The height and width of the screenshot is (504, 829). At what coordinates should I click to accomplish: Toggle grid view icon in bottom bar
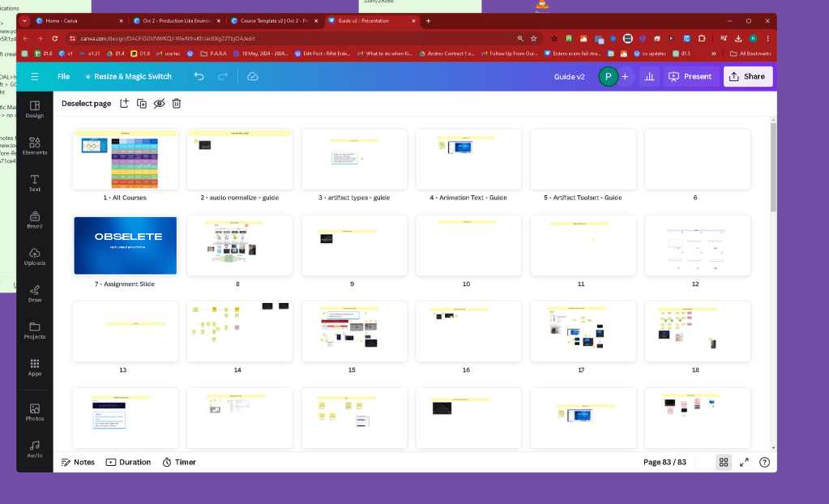point(724,462)
